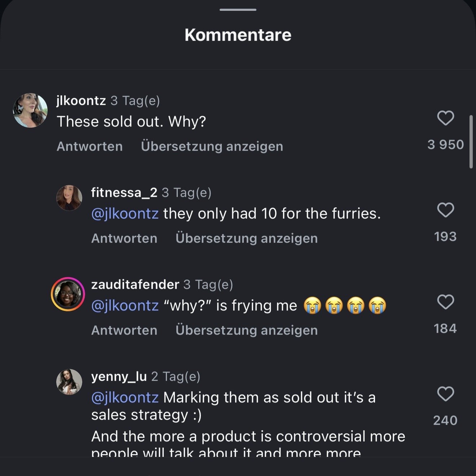This screenshot has width=476, height=476.
Task: Like yenny_lu's reply with the heart
Action: click(445, 394)
